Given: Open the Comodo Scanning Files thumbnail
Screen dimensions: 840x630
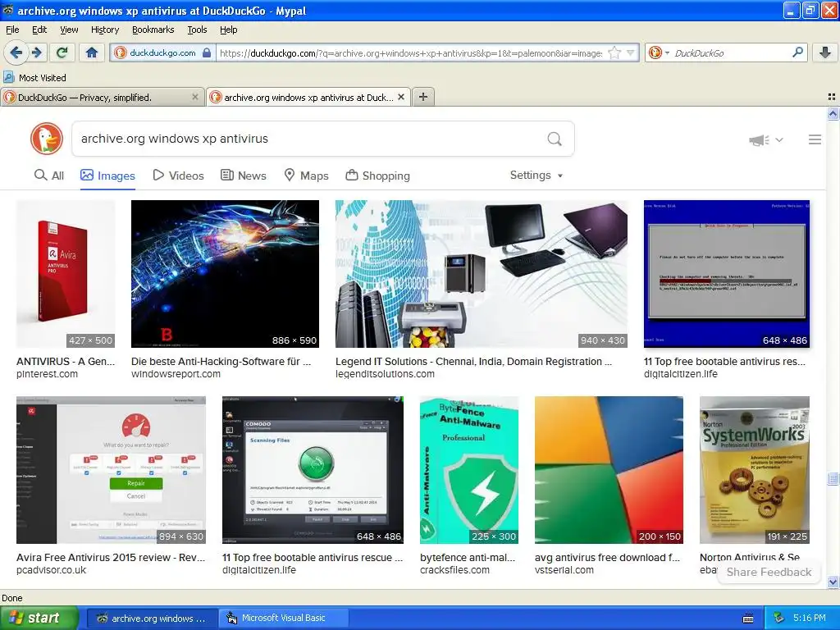Looking at the screenshot, I should 313,470.
